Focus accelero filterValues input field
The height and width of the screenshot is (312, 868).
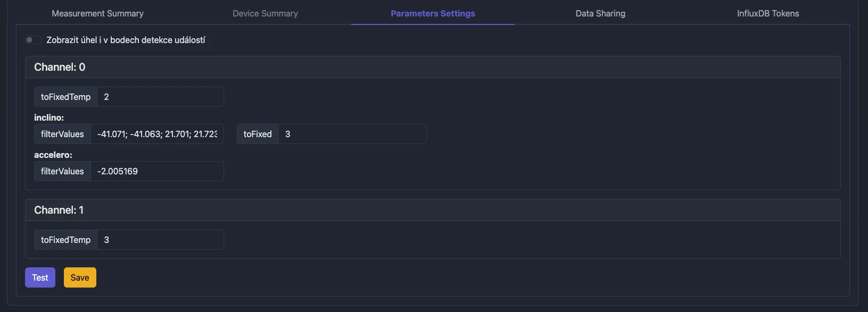(157, 171)
